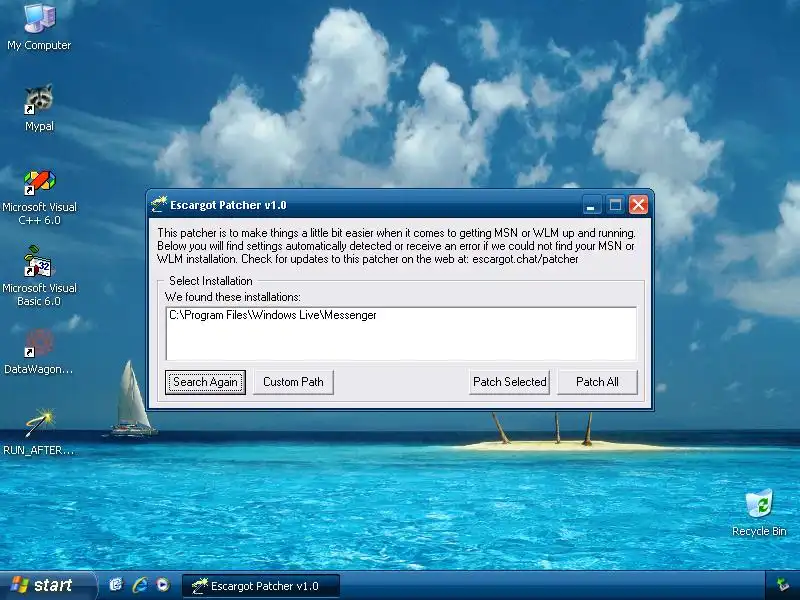Click the Patch All button
The width and height of the screenshot is (800, 600).
[597, 382]
